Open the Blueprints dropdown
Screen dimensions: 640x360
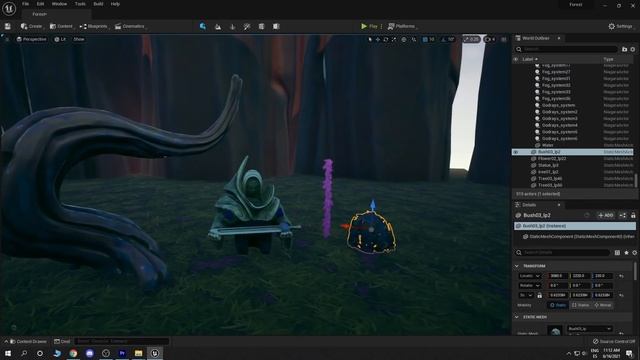[x=93, y=26]
